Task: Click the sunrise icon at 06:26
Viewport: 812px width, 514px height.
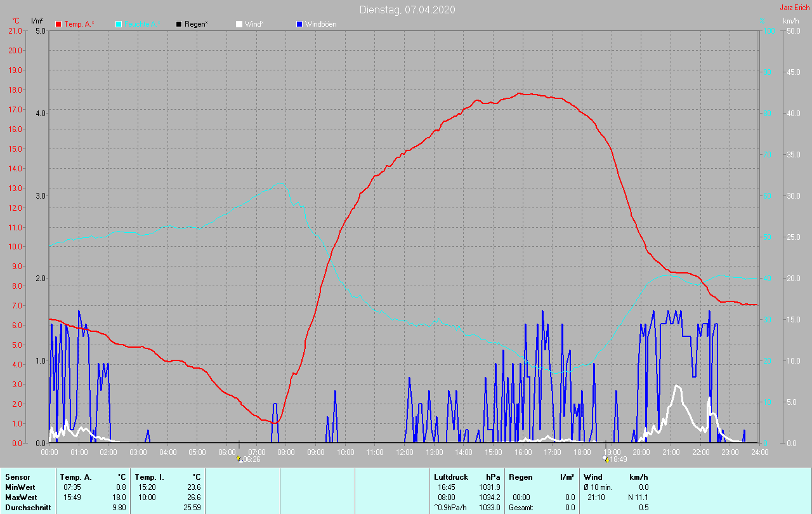Action: pos(239,459)
